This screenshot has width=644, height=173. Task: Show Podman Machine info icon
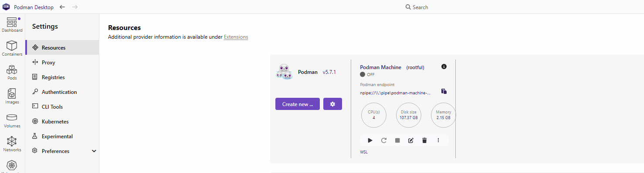[x=444, y=67]
